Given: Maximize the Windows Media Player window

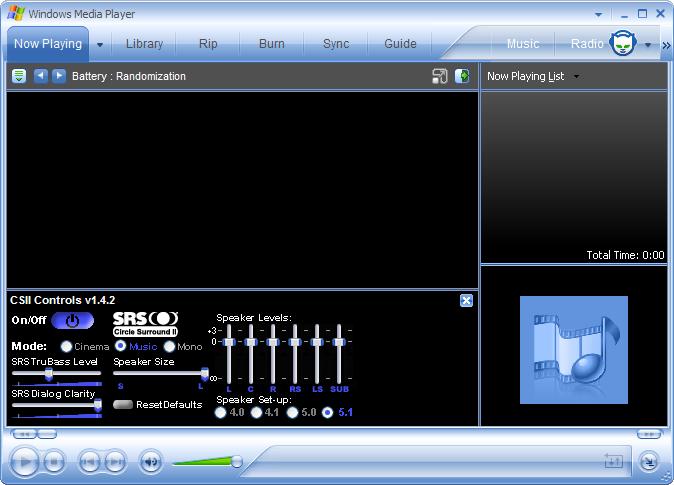Looking at the screenshot, I should point(642,14).
